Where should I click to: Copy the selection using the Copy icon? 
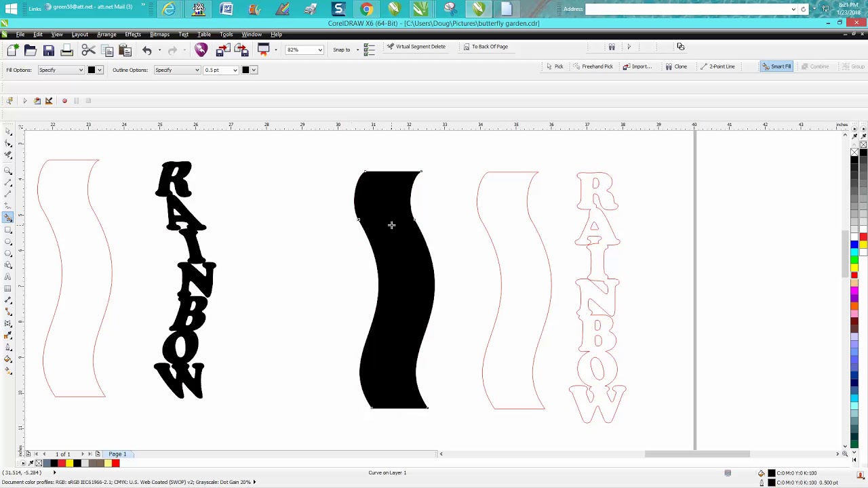[x=106, y=49]
